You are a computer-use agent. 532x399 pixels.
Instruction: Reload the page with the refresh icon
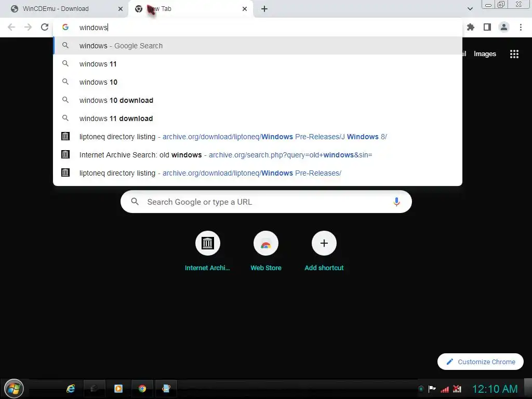click(45, 27)
